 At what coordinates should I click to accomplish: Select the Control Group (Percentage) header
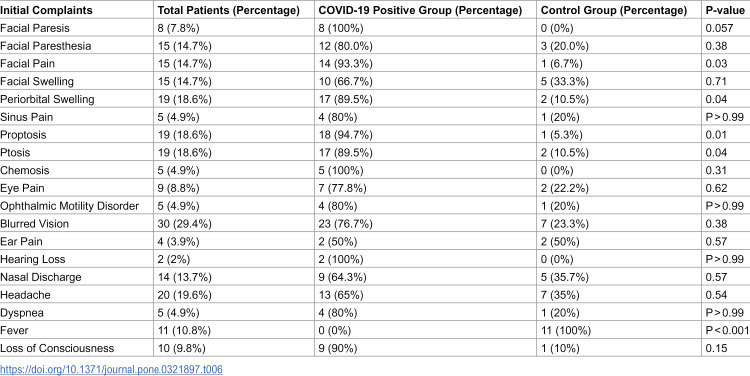pos(614,10)
